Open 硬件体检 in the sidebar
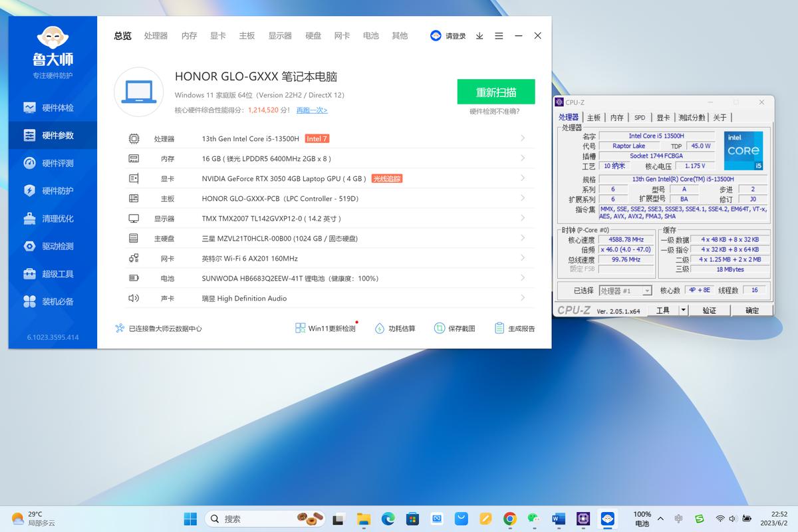Image resolution: width=798 pixels, height=532 pixels. (x=53, y=107)
